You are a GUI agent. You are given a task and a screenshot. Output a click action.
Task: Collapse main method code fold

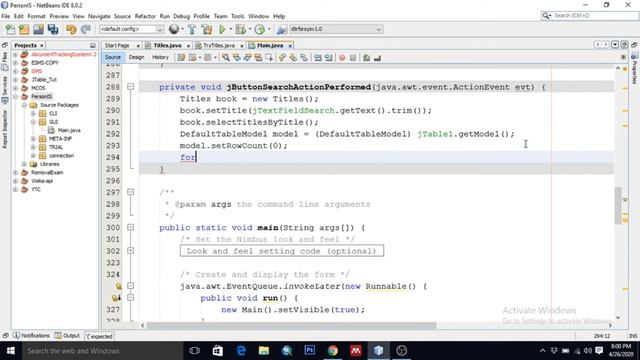click(x=131, y=227)
